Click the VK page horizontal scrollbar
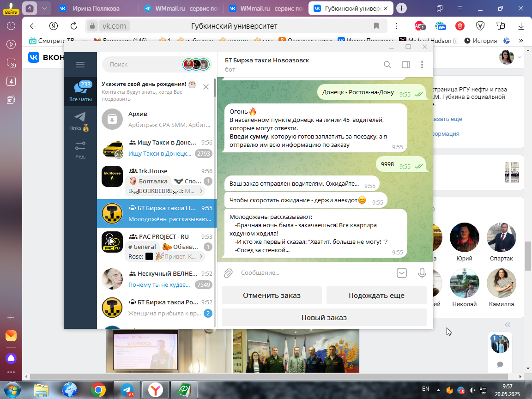 tap(269, 377)
